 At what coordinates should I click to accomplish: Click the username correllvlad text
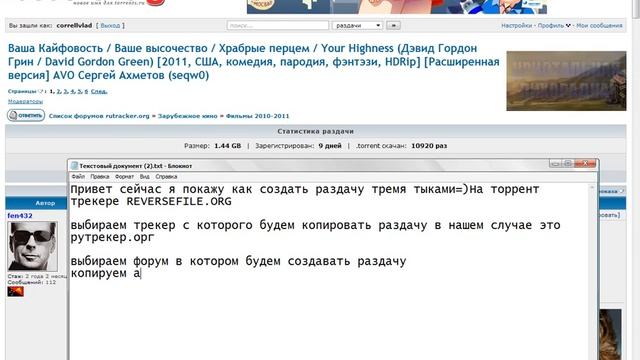pyautogui.click(x=74, y=25)
